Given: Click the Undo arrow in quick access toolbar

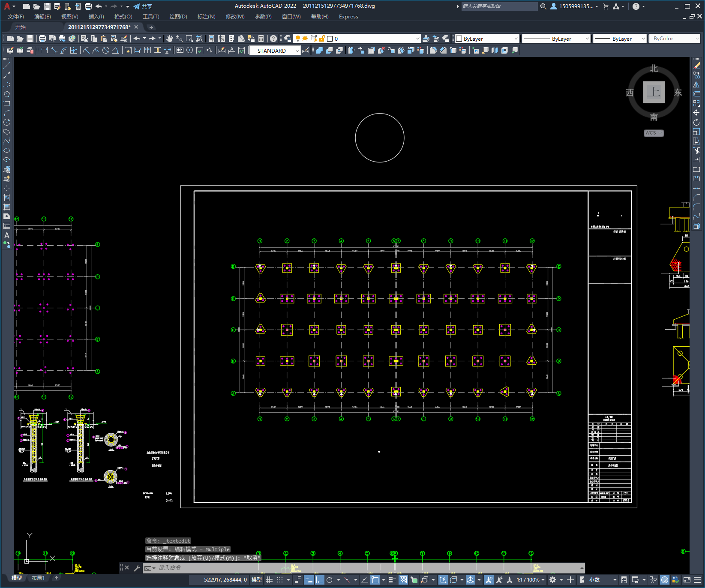Looking at the screenshot, I should [x=99, y=6].
